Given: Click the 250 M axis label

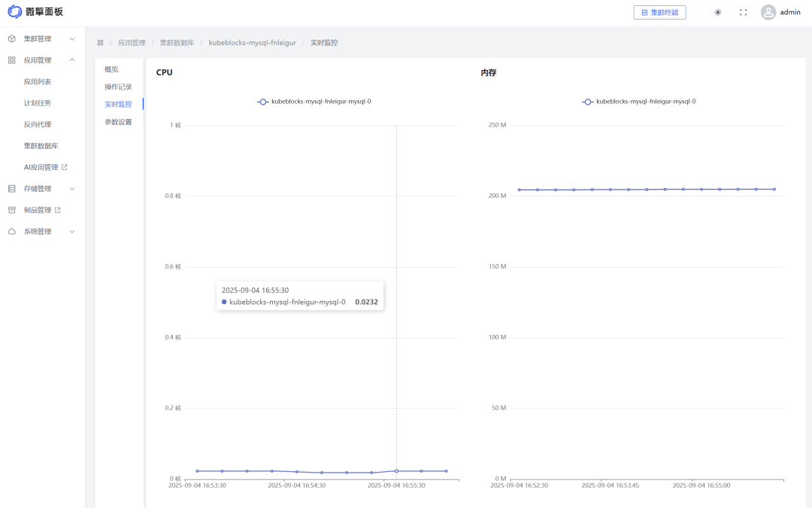Looking at the screenshot, I should [x=497, y=126].
